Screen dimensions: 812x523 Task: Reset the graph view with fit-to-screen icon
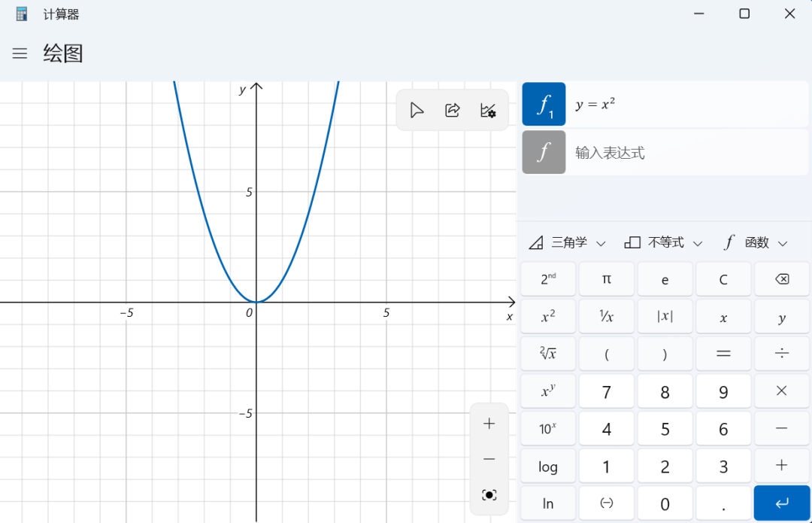[x=489, y=494]
